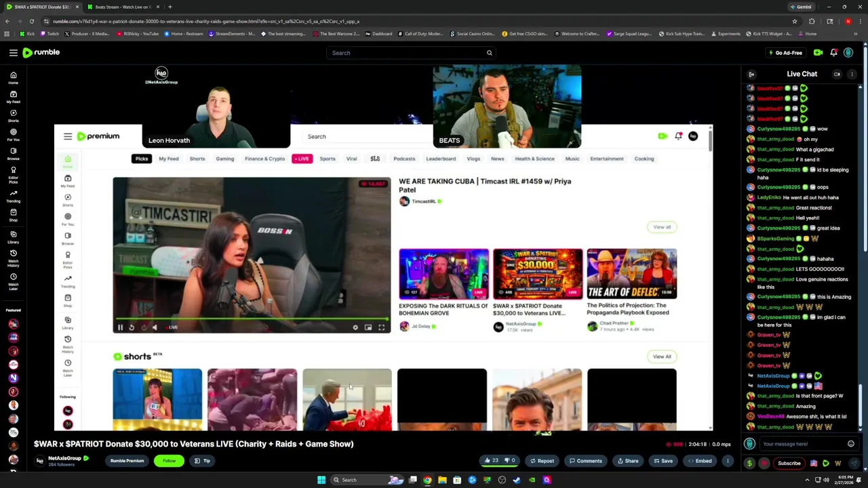Tip the NetAxisGroup channel
Viewport: 868px width, 488px height.
202,461
